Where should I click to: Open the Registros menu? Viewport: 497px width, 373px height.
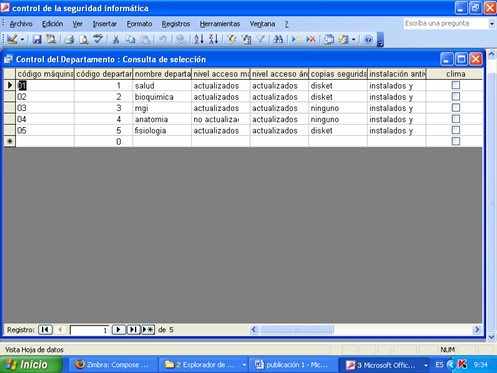[x=176, y=24]
